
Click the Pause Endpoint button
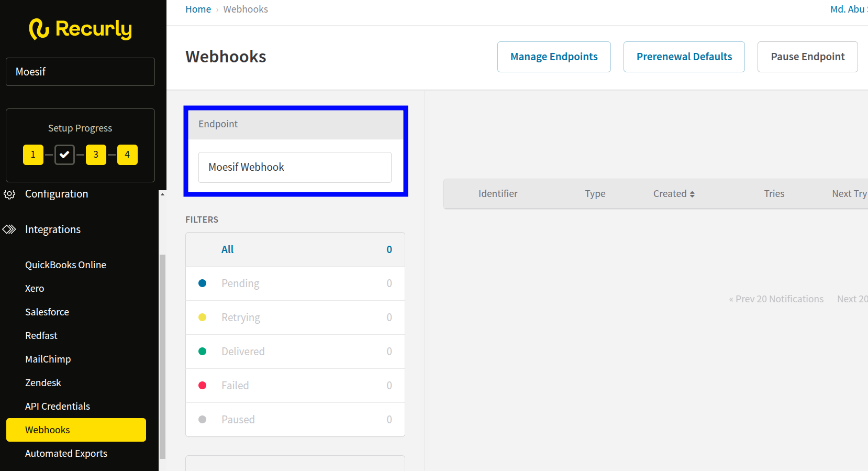(807, 57)
